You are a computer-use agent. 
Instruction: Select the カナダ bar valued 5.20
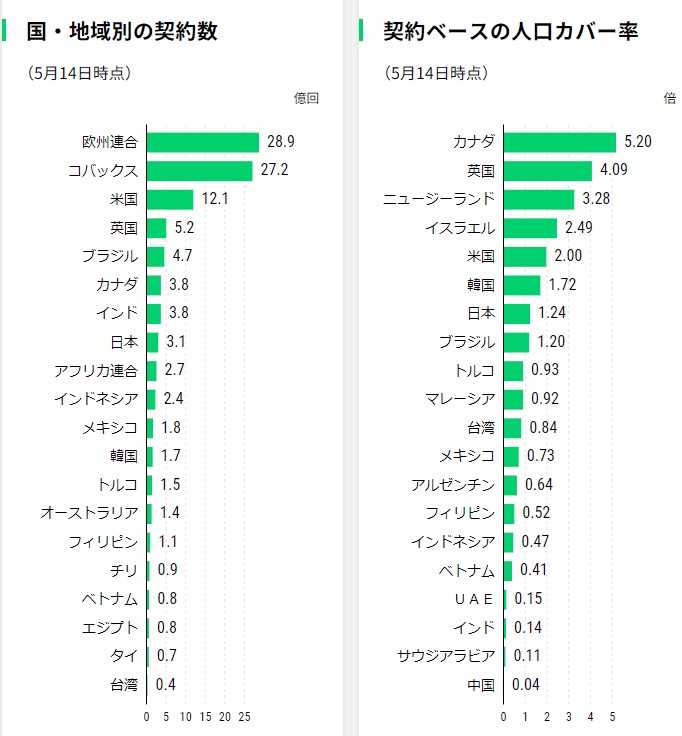[560, 142]
